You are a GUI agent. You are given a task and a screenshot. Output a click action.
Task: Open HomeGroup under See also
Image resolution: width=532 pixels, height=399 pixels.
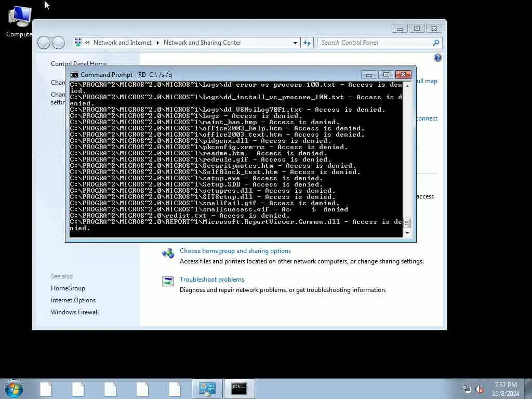68,288
